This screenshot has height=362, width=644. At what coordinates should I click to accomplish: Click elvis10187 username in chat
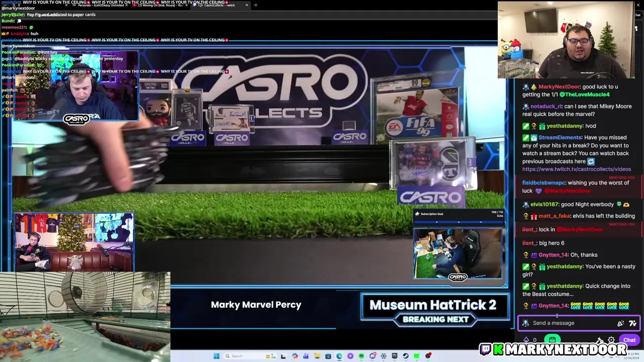tap(544, 204)
